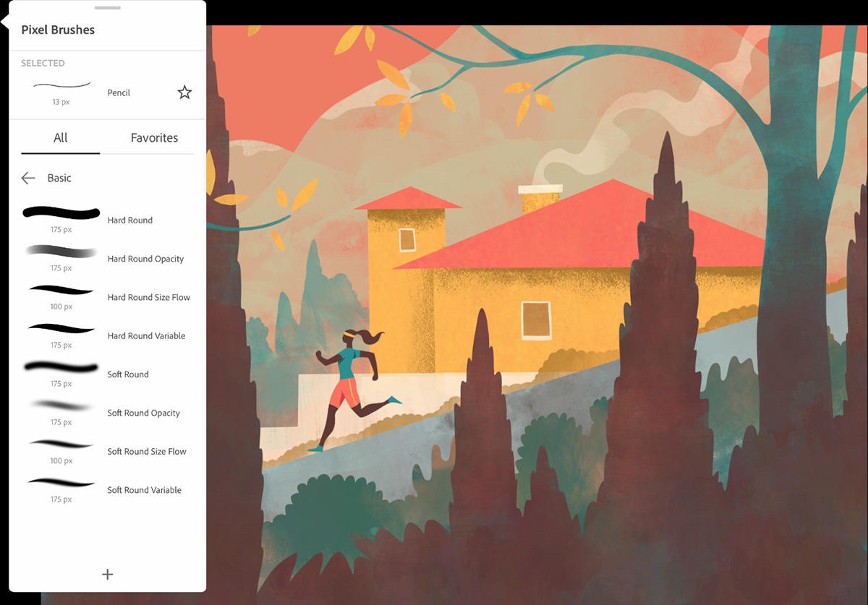Select the Hard Round Size Flow brush
The height and width of the screenshot is (605, 868).
(x=107, y=297)
